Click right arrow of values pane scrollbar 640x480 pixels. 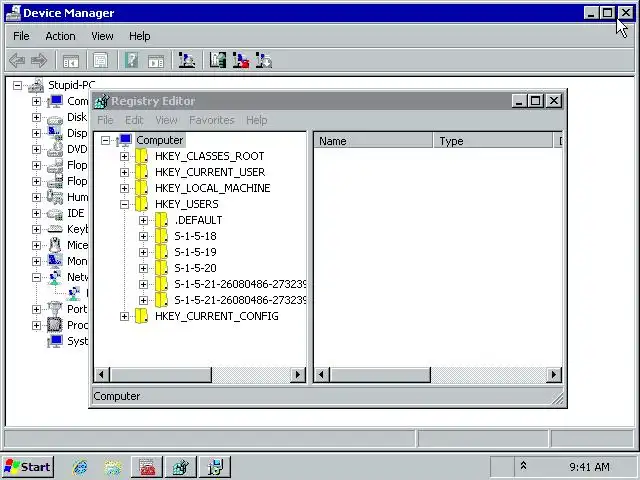[553, 375]
